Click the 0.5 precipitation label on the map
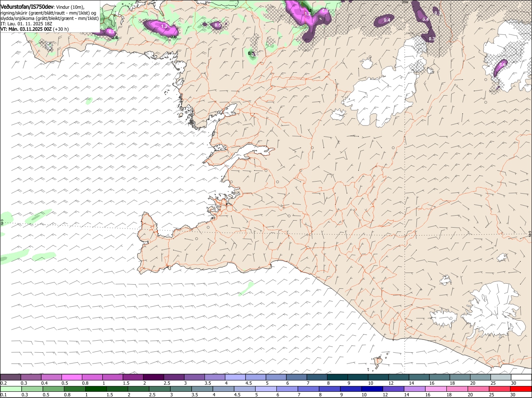The width and height of the screenshot is (532, 398). pyautogui.click(x=218, y=25)
